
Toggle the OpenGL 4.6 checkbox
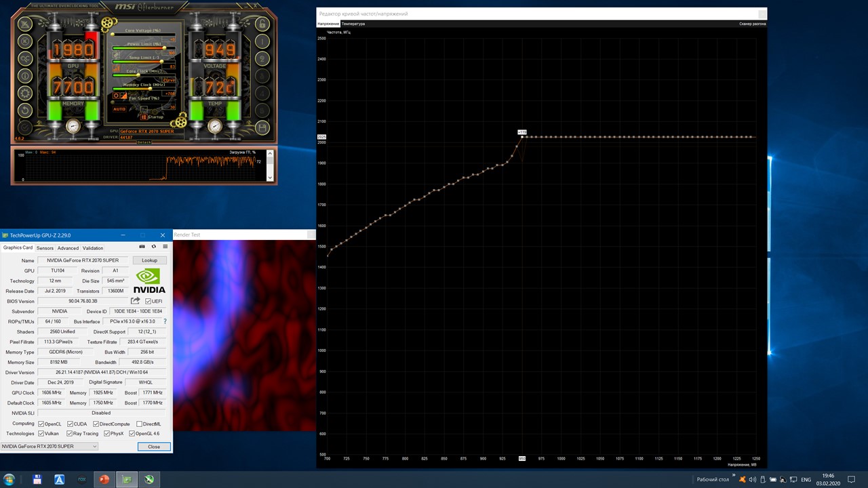[132, 434]
